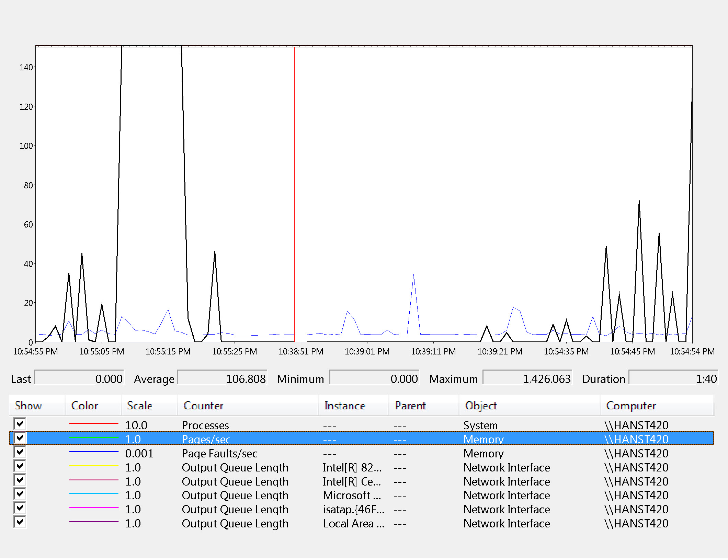Uncheck Show box for Page Faults/sec counter
728x560 pixels.
tap(20, 452)
